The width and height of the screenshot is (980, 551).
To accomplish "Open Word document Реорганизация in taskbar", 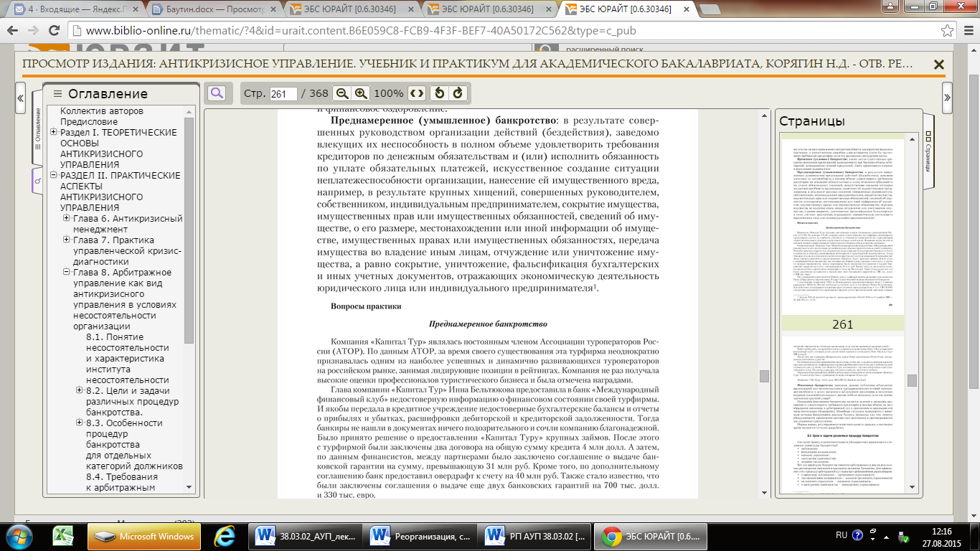I will pos(420,536).
